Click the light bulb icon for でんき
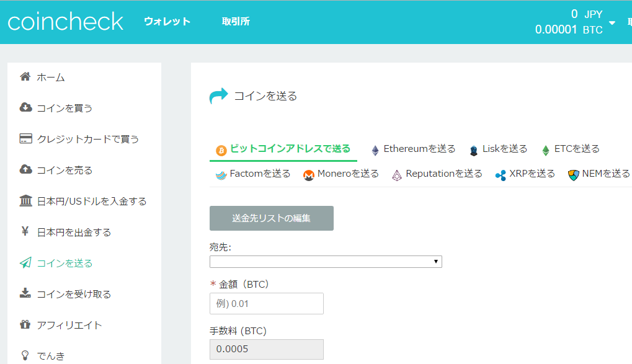The width and height of the screenshot is (632, 364). coord(25,355)
